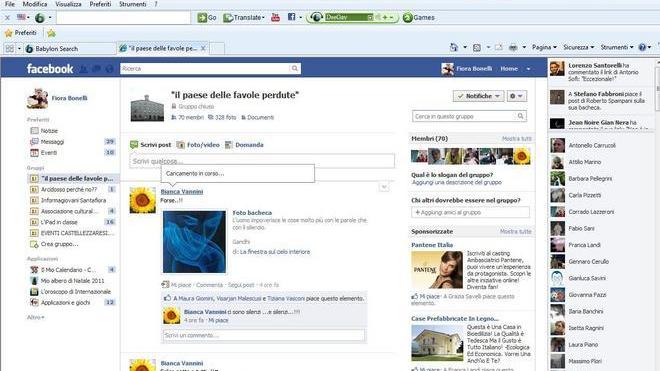Image resolution: width=660 pixels, height=371 pixels.
Task: Click the Preferiti star icon
Action: tap(8, 33)
